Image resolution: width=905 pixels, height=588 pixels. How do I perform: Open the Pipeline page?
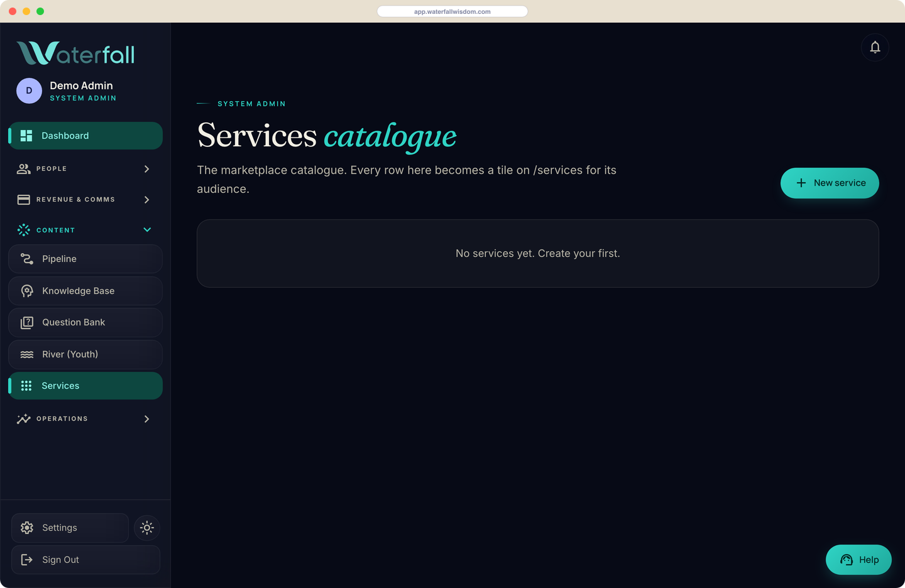[x=85, y=259]
